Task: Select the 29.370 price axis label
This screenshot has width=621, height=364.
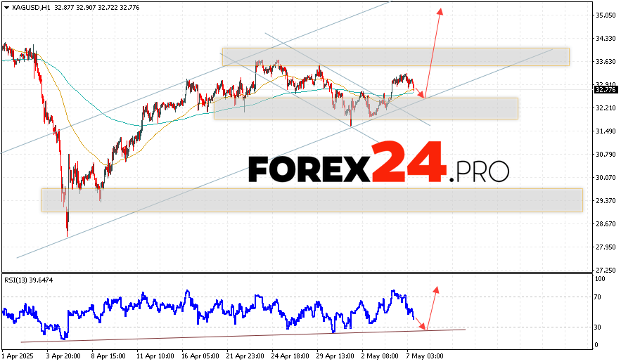Action: pyautogui.click(x=606, y=201)
